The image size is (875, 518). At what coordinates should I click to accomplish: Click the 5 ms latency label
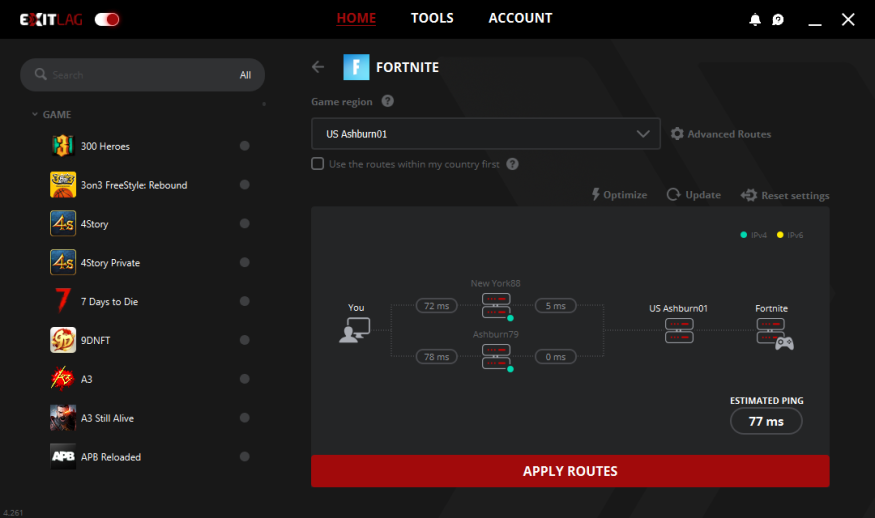(555, 306)
